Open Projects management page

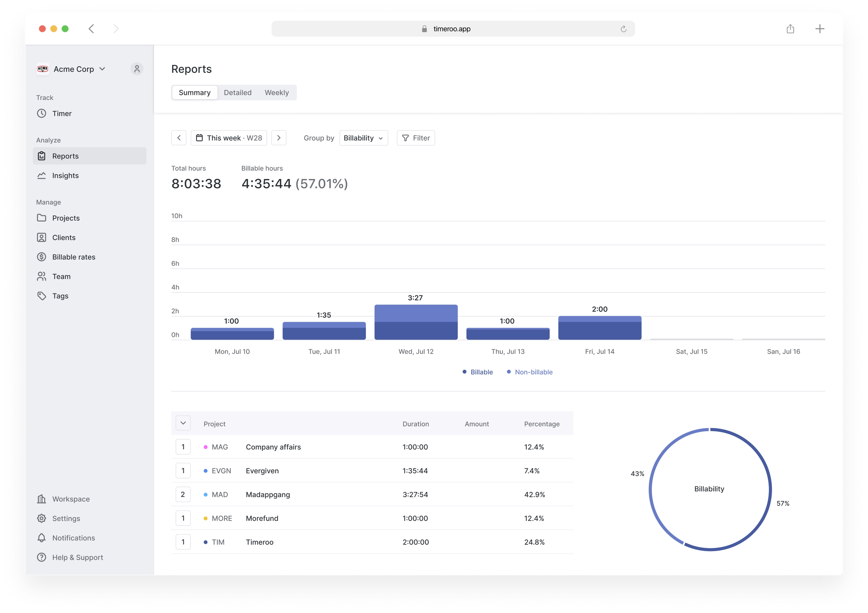(66, 218)
